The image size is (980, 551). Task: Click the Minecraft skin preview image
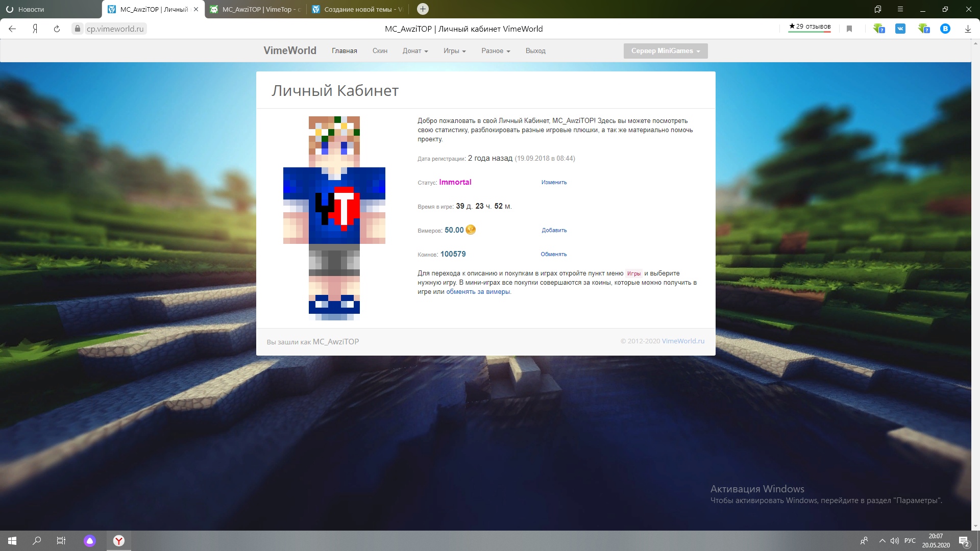(334, 218)
